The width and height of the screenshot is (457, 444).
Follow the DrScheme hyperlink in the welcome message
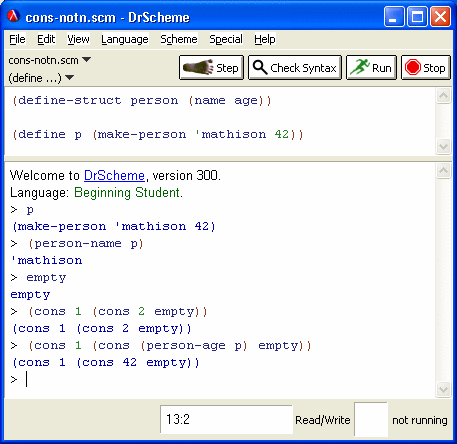click(114, 175)
